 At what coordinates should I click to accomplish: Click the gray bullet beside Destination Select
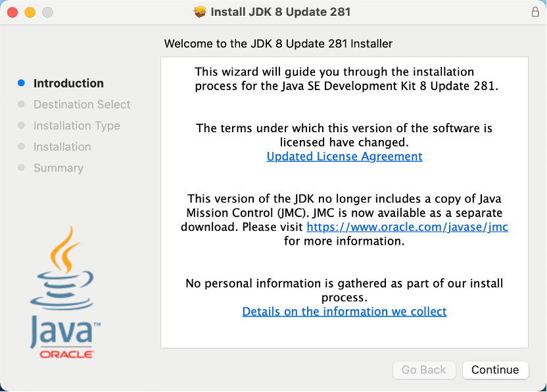point(21,105)
